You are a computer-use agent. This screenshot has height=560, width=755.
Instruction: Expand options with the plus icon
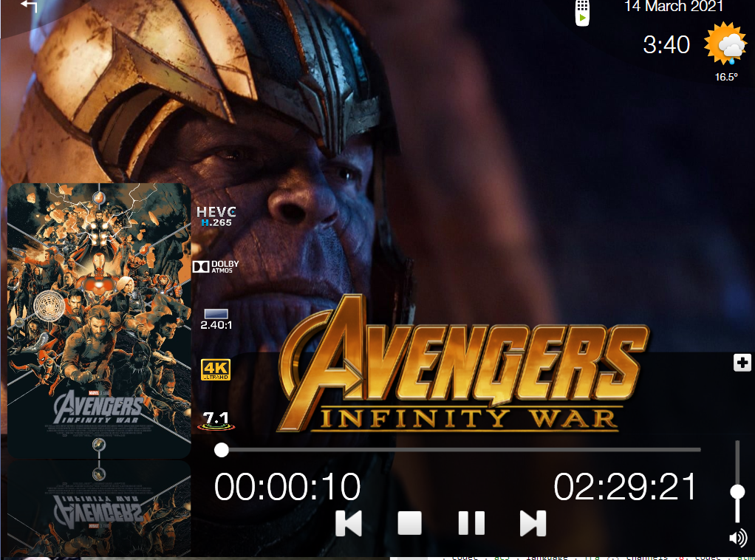coord(742,363)
